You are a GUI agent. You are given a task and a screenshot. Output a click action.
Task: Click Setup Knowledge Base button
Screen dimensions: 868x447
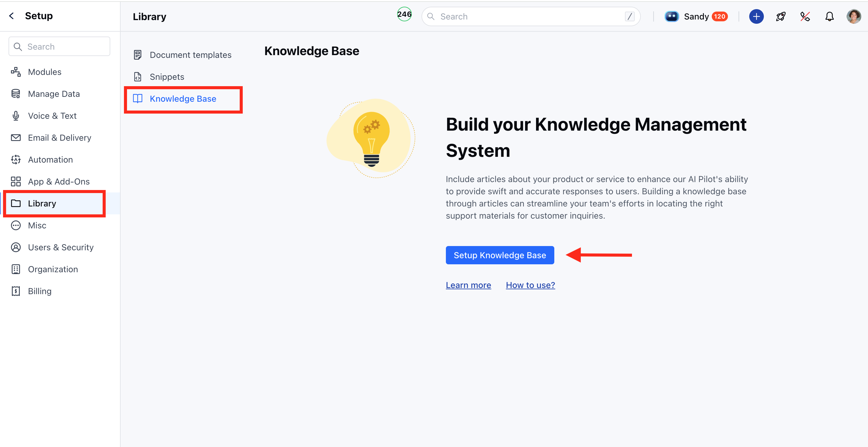[500, 255]
